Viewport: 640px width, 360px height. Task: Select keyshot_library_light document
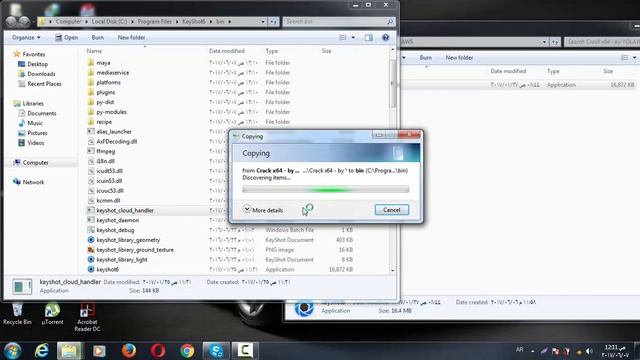pos(122,260)
